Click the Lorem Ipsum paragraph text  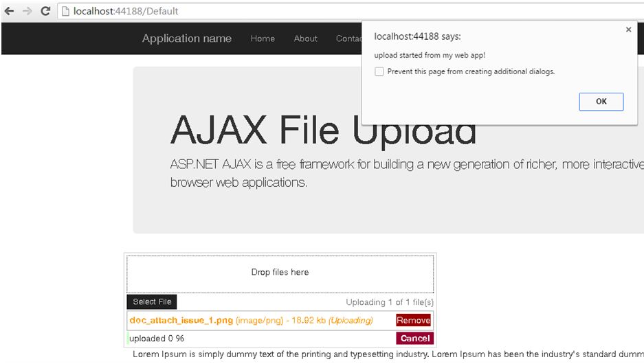(388, 354)
